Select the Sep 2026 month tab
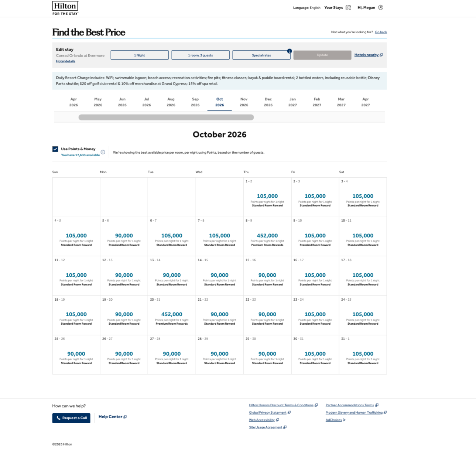The image size is (476, 451). coord(195,102)
